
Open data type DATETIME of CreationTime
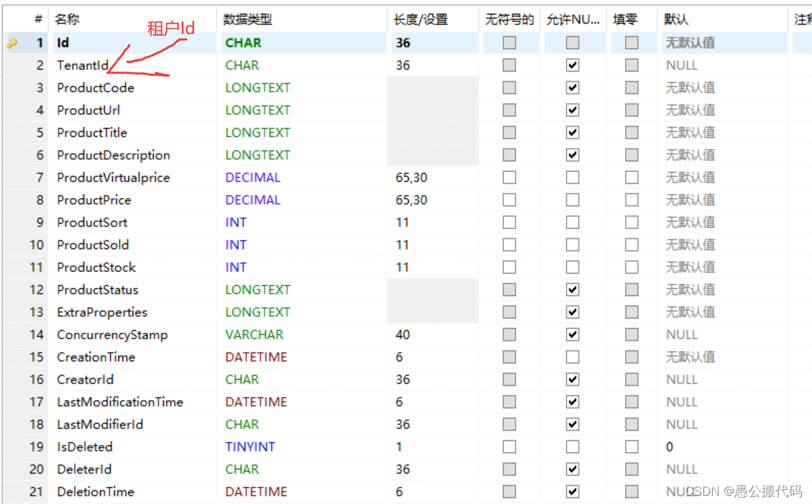tap(256, 357)
